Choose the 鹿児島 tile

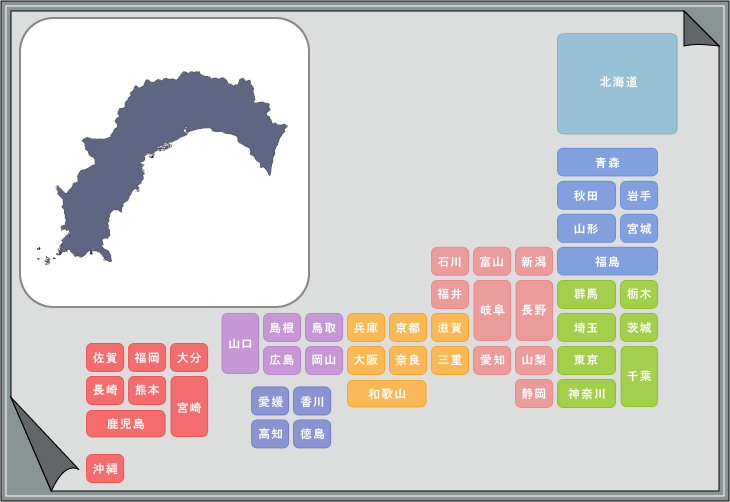point(125,424)
